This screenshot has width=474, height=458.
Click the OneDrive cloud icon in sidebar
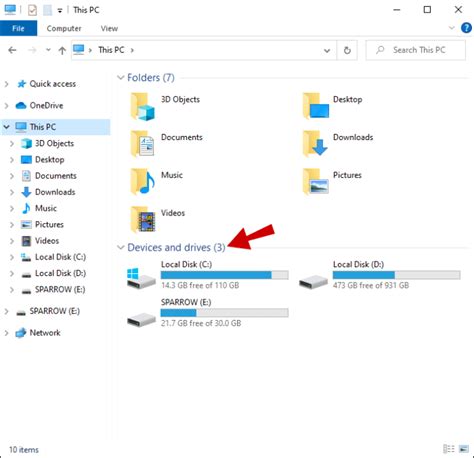[x=21, y=106]
